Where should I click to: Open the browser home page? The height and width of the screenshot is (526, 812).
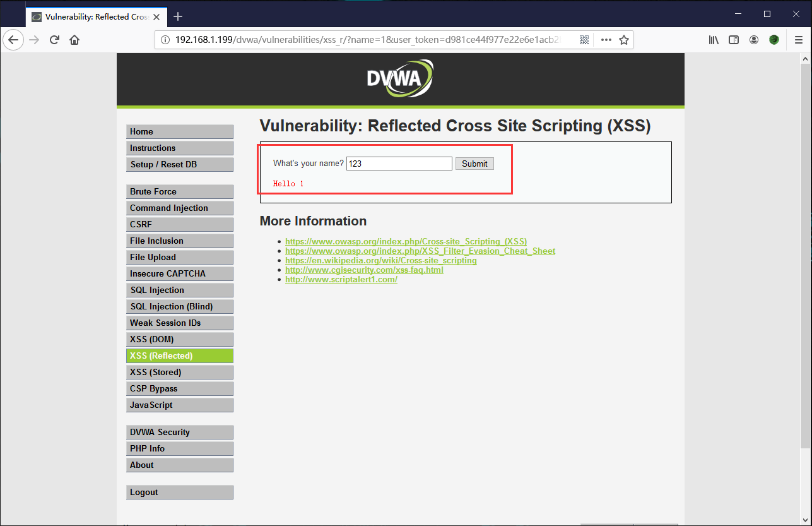[74, 39]
